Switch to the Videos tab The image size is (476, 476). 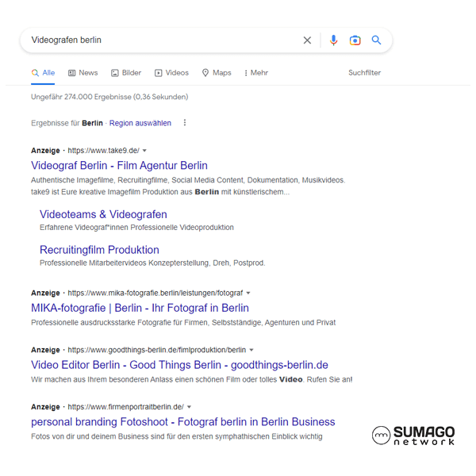tap(171, 73)
